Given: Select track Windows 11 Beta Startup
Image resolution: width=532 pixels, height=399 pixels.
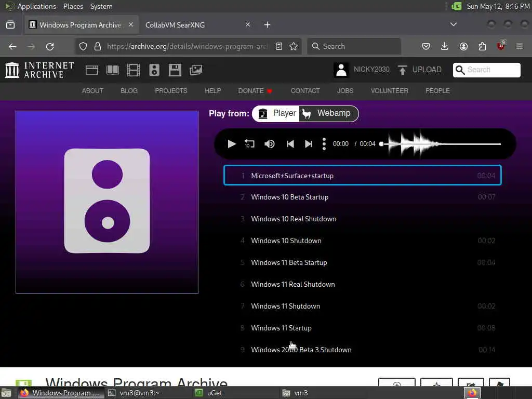Looking at the screenshot, I should point(362,262).
